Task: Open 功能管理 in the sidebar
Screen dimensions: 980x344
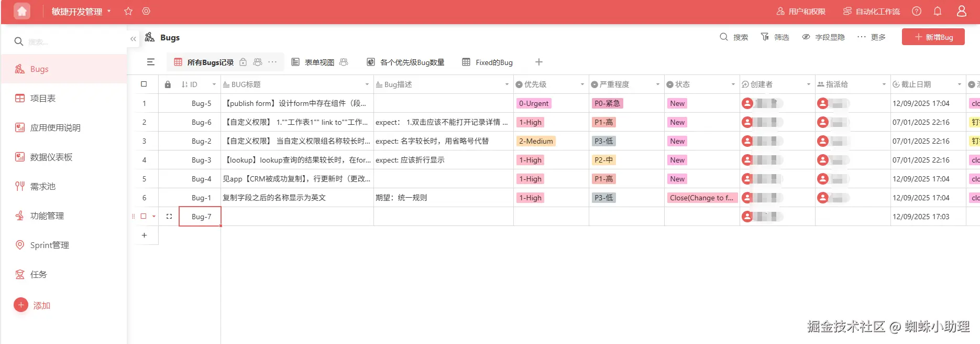Action: coord(64,216)
